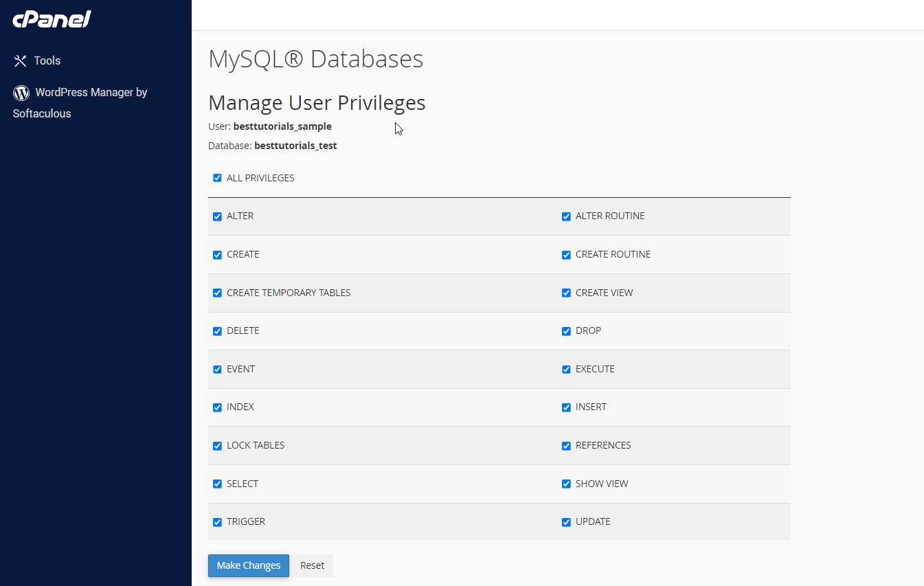Screen dimensions: 924x586
Task: Click the Make Changes button
Action: [249, 565]
